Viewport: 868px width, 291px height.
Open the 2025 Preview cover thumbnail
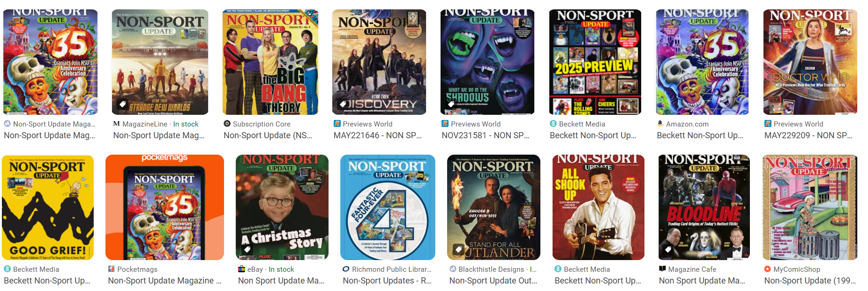point(595,62)
